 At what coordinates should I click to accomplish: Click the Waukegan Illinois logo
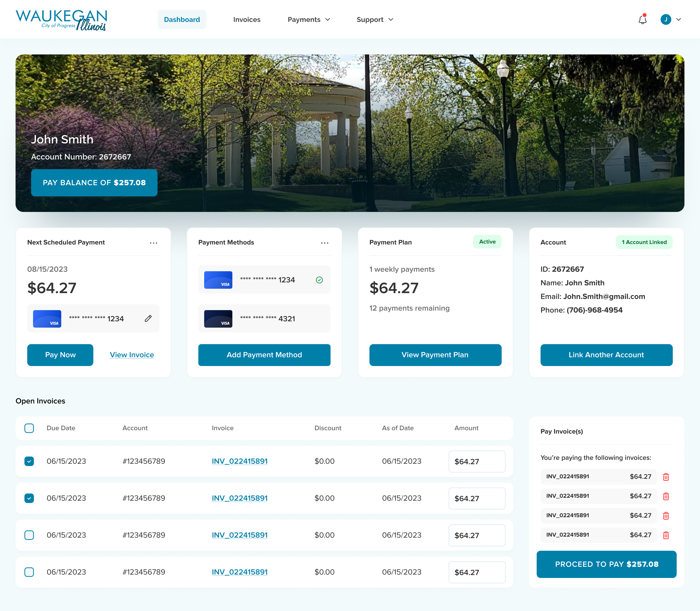(x=61, y=20)
